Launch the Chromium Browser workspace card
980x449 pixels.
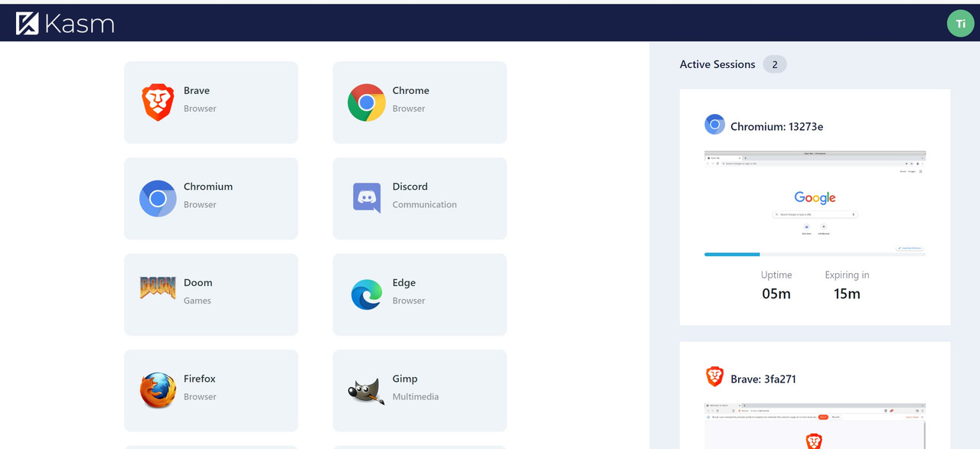[x=211, y=199]
